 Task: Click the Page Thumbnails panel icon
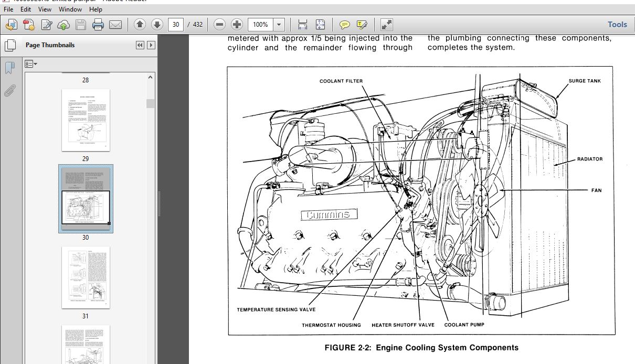pos(10,45)
